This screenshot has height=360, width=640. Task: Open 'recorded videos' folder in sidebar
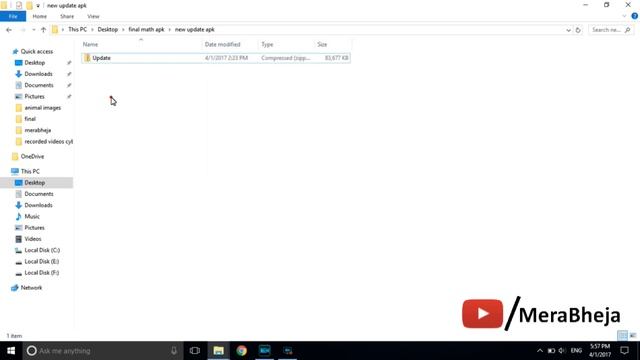click(48, 142)
